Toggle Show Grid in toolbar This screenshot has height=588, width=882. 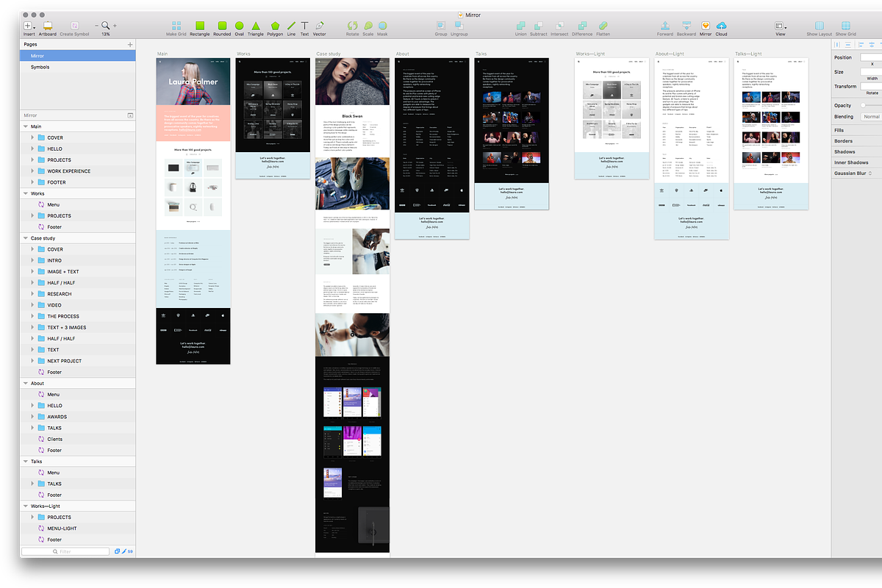click(846, 26)
